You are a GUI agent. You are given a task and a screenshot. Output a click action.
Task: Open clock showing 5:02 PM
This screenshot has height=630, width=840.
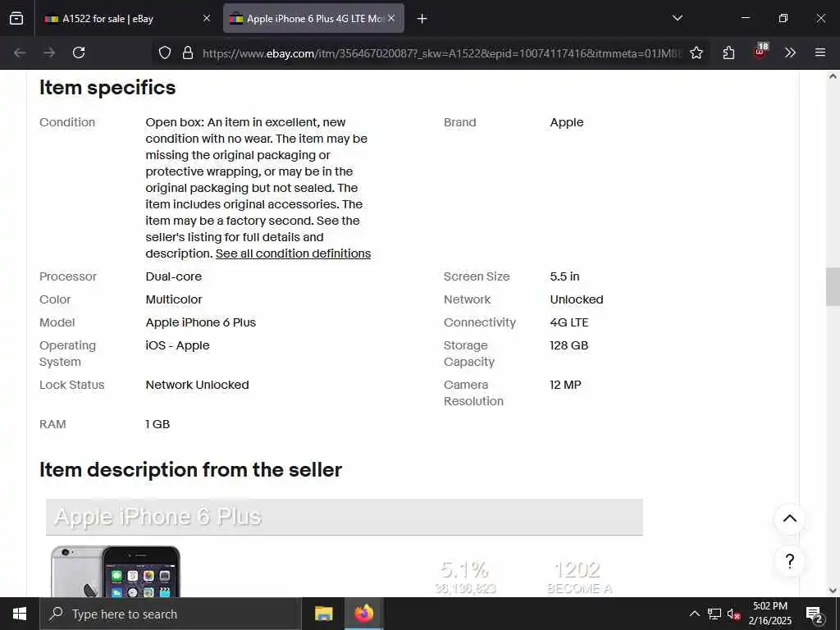pyautogui.click(x=769, y=614)
